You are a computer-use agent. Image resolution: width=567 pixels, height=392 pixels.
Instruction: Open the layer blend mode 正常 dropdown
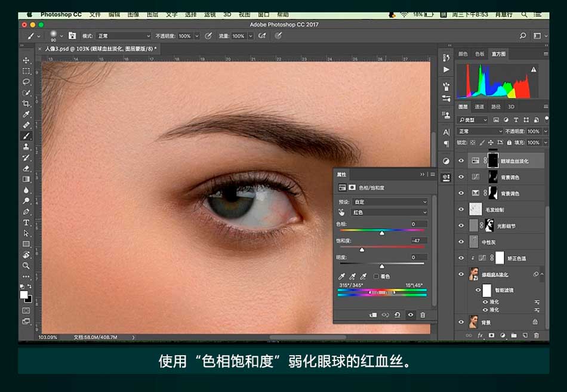480,131
